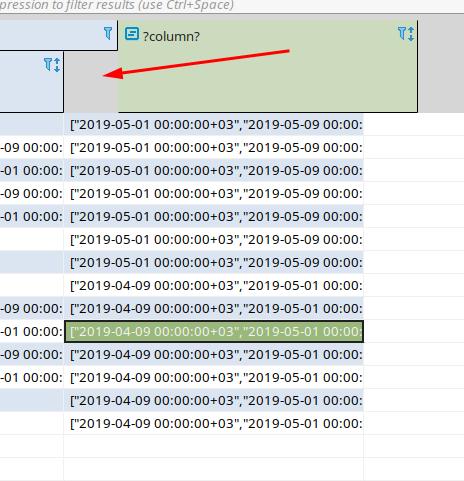Viewport: 464px width, 481px height.
Task: Click the filter expression input field
Action: (x=232, y=6)
